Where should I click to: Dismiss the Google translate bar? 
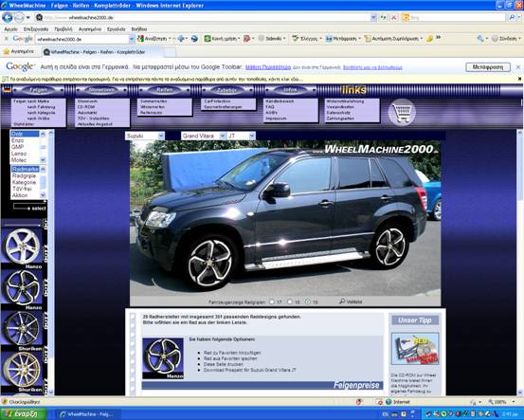click(518, 67)
